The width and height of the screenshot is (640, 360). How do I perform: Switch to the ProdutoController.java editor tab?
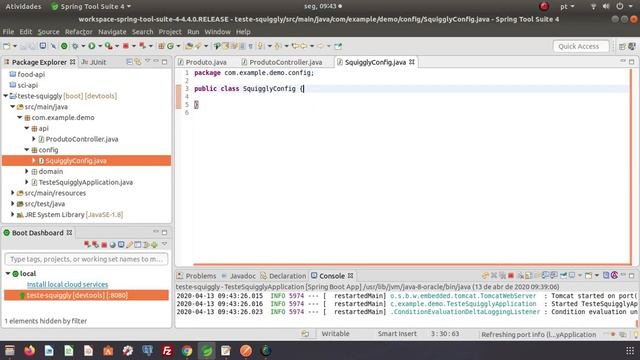click(282, 62)
